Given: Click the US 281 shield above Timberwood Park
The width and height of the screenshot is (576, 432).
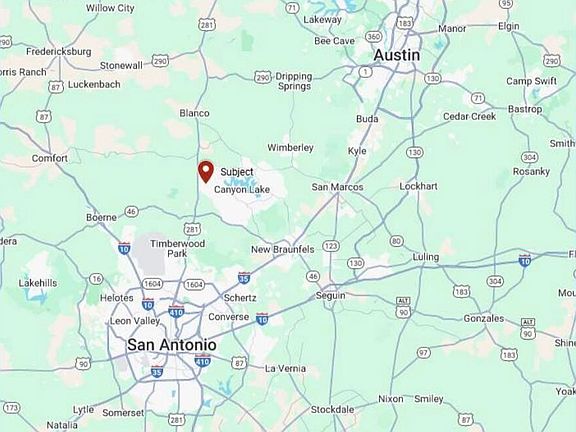Looking at the screenshot, I should click(x=192, y=230).
